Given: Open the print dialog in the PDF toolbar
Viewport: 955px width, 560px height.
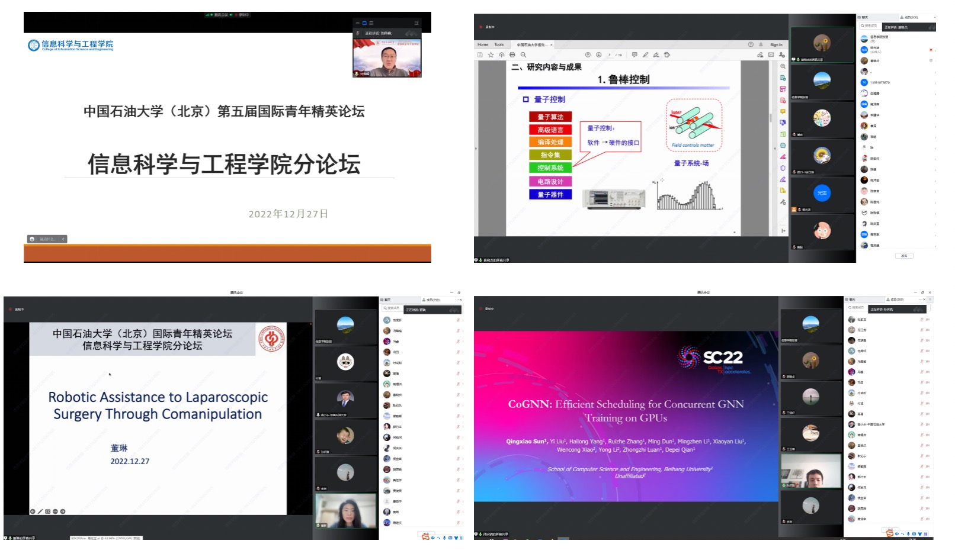Looking at the screenshot, I should [x=512, y=54].
